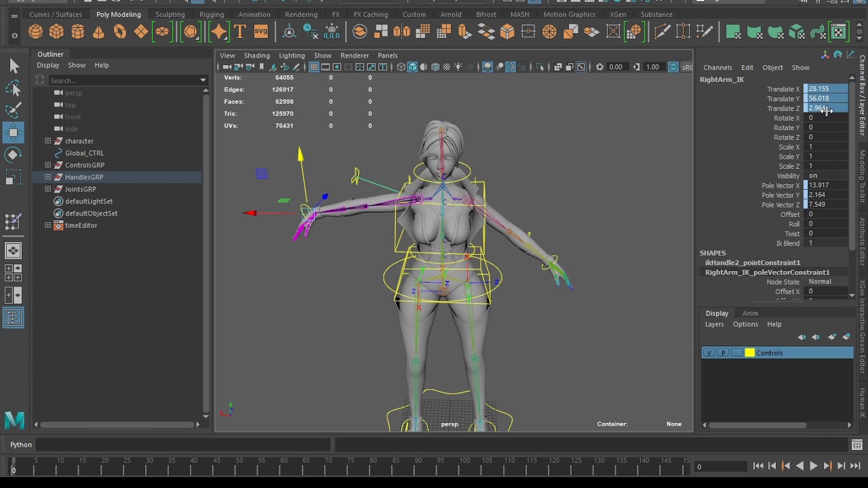Create a polygon cone from the shelf
Screen dimensions: 868x488
pyautogui.click(x=99, y=31)
